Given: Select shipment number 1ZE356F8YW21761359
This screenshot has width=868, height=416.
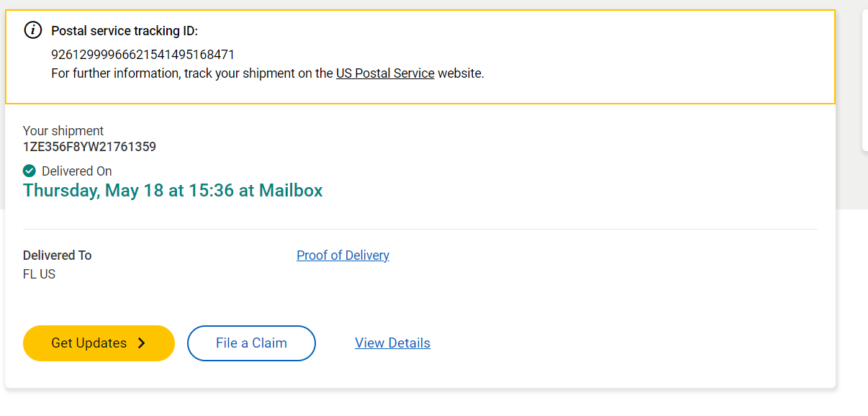Looking at the screenshot, I should (89, 147).
